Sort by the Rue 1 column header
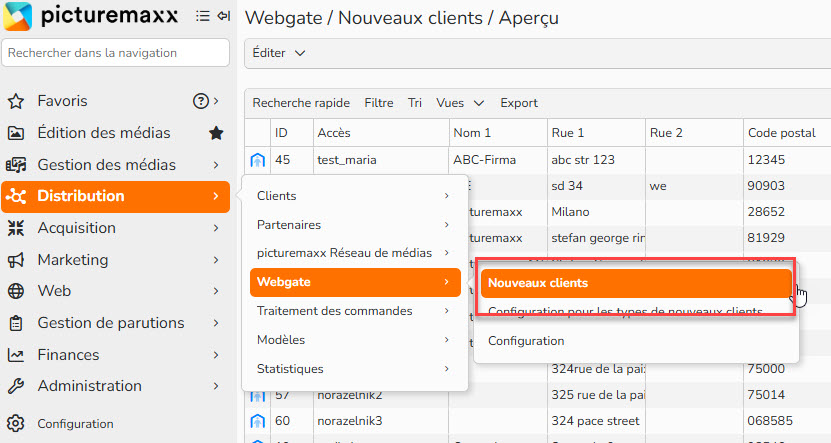The width and height of the screenshot is (831, 443). tap(596, 133)
